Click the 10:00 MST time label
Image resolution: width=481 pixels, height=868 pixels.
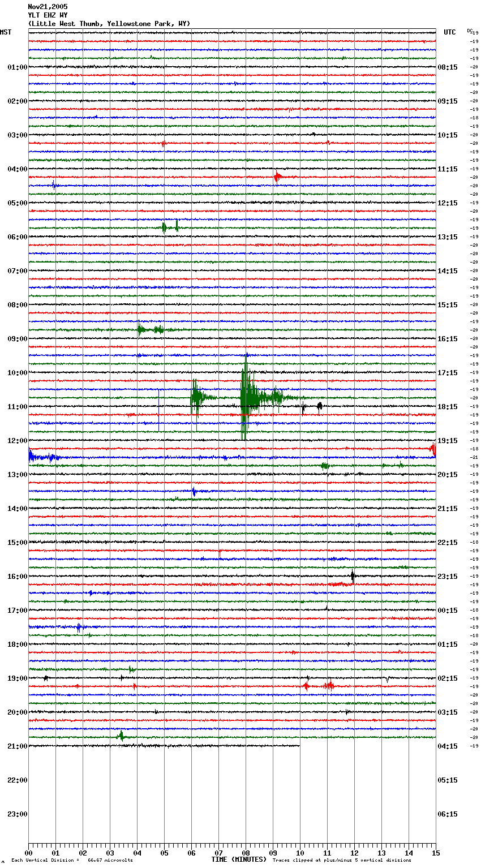[x=18, y=373]
